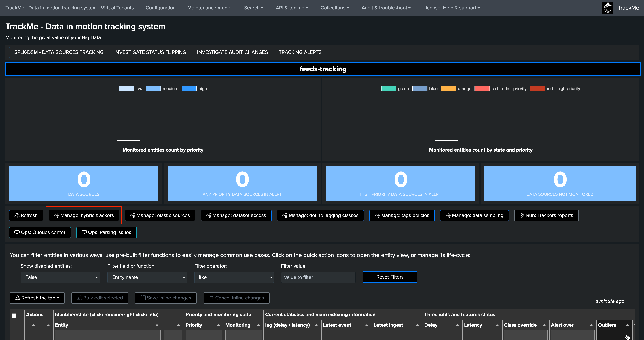Screen dimensions: 644x340
Task: Click ANY PRIORITY DATA SOURCES IN ALERT tile
Action: tap(242, 184)
